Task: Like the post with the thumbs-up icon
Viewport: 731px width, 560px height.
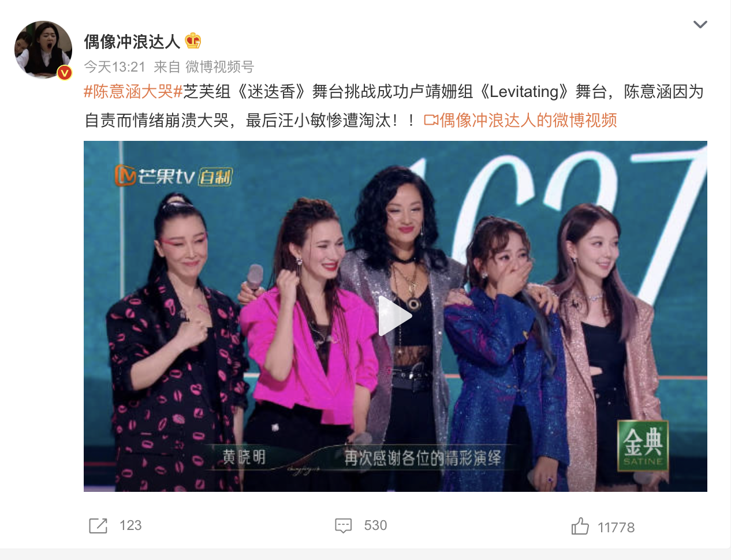Action: click(580, 526)
